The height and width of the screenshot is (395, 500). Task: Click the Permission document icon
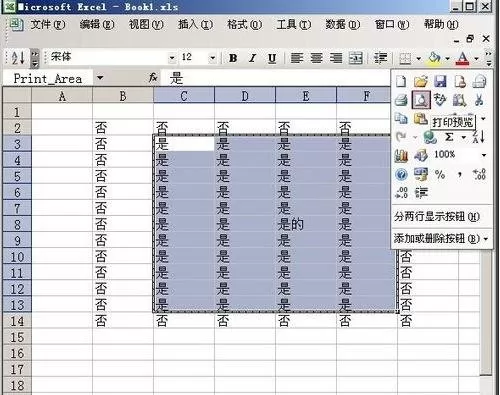pyautogui.click(x=460, y=81)
